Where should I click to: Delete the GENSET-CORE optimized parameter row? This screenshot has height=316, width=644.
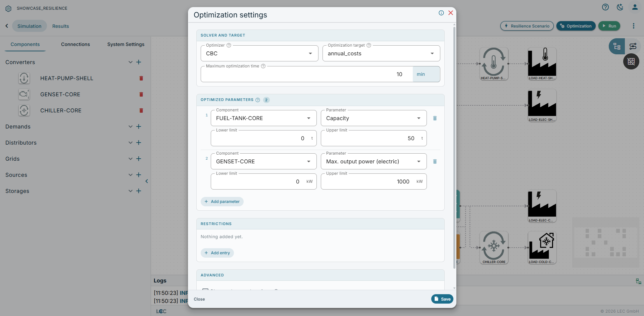pos(435,161)
